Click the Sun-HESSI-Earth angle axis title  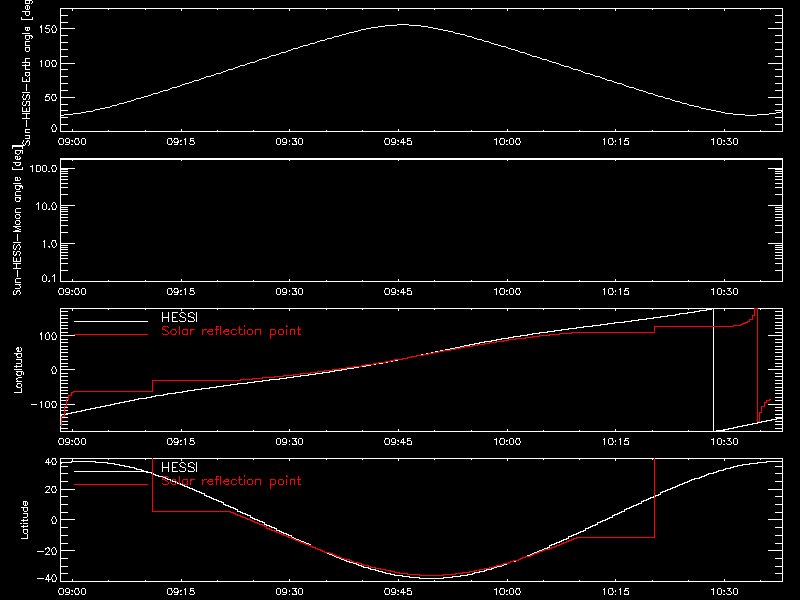27,71
